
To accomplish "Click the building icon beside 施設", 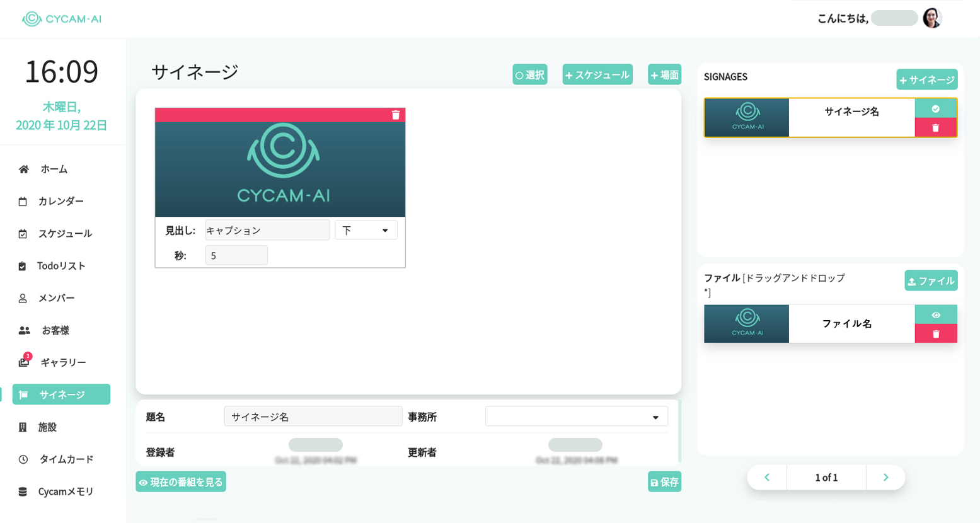I will pos(23,427).
